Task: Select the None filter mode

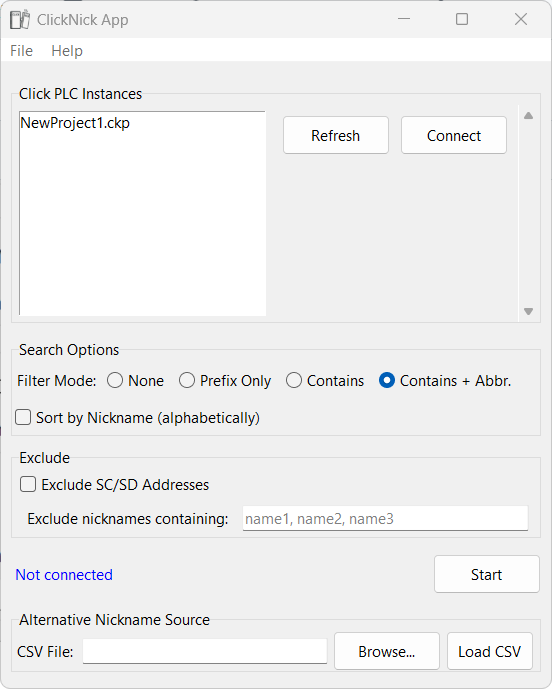Action: coord(115,381)
